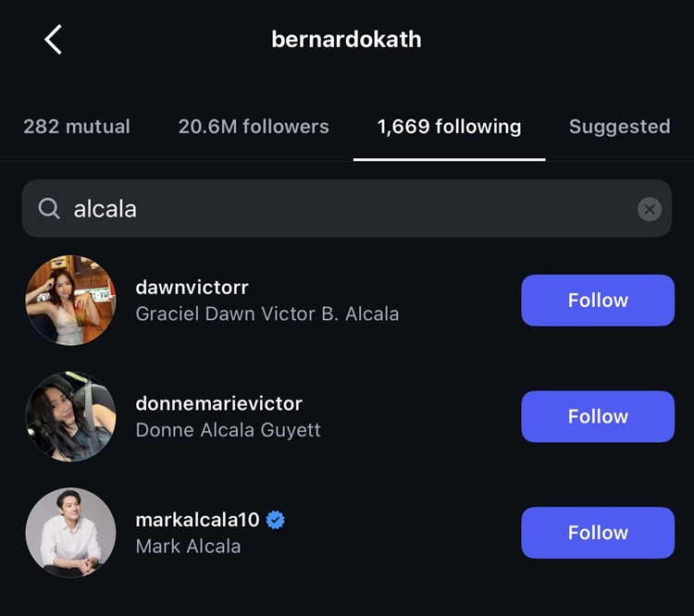Open dawnvictorr's profile picture

point(71,301)
